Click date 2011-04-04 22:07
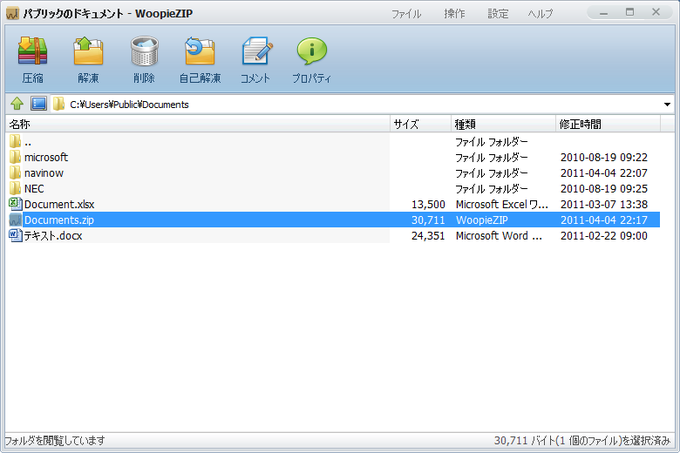Screen dimensions: 680x453 tap(604, 173)
